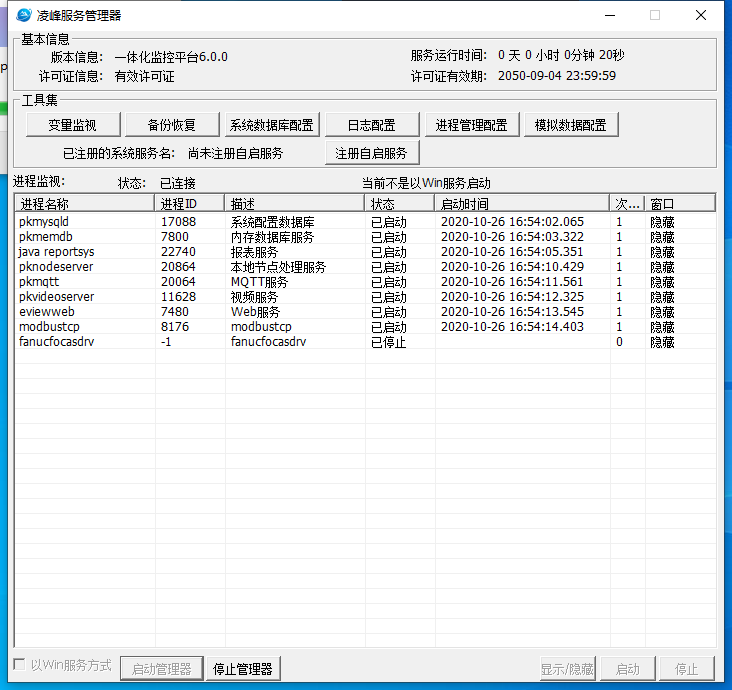Click the 当前不是以Win服务启动 text
Viewport: 732px width, 690px height.
(426, 183)
